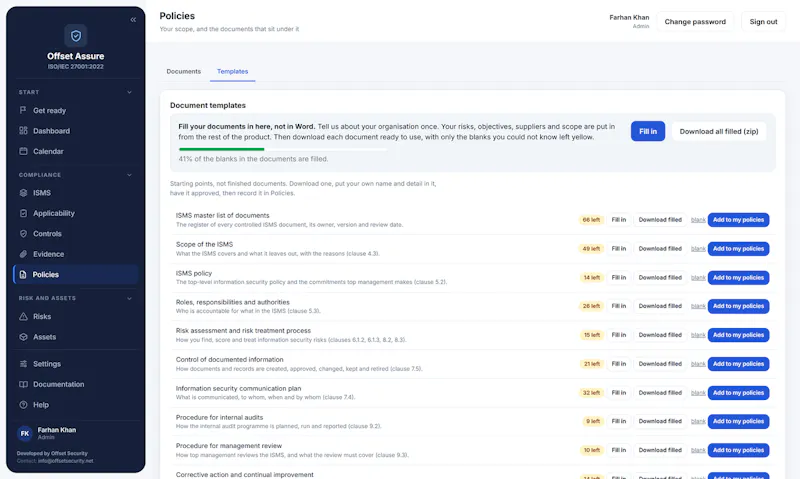This screenshot has width=800, height=479.
Task: Add Risk assessment process to my policies
Action: click(738, 335)
